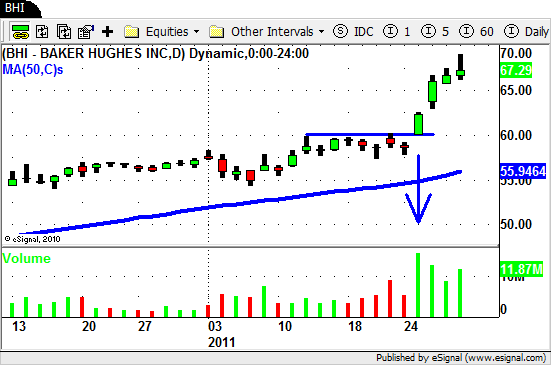Image resolution: width=551 pixels, height=365 pixels.
Task: Click the Other Intervals folder icon
Action: coord(216,32)
